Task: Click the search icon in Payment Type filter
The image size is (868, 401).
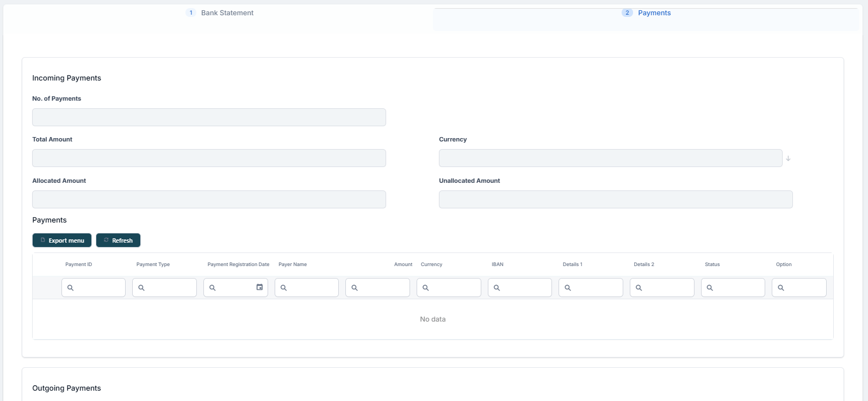Action: click(141, 288)
